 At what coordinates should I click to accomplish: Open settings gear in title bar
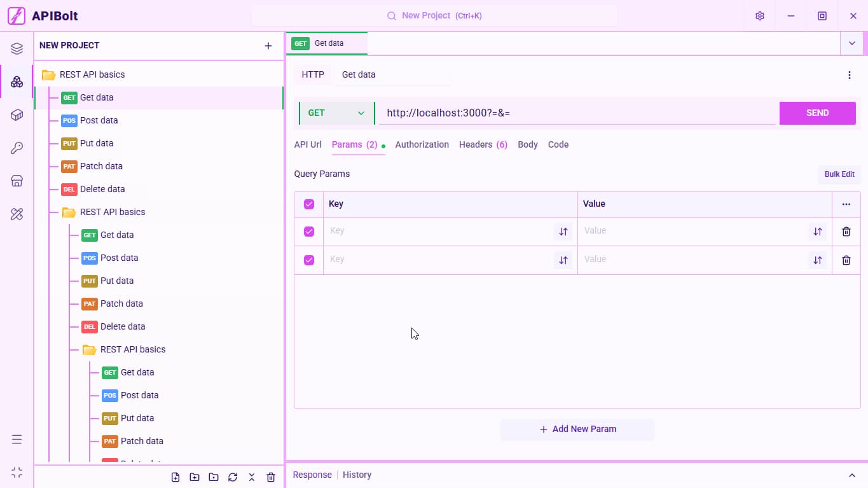(x=760, y=16)
